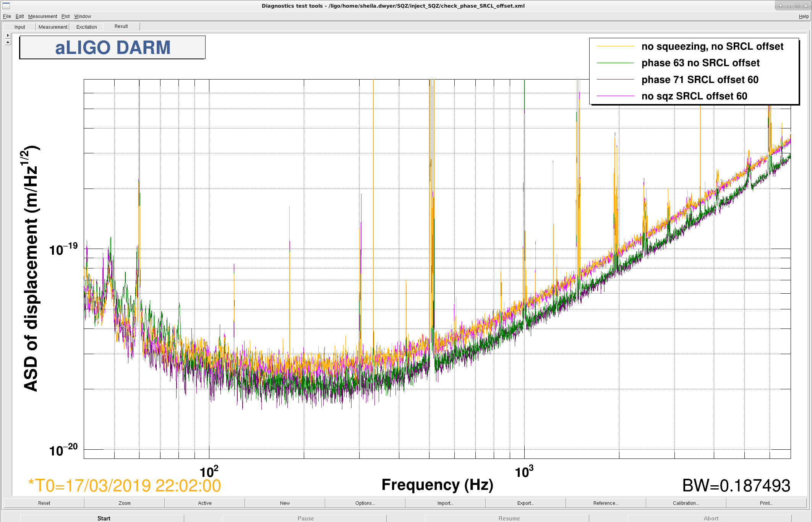Click dark line sample for phase 71
This screenshot has height=522, width=812.
click(615, 80)
